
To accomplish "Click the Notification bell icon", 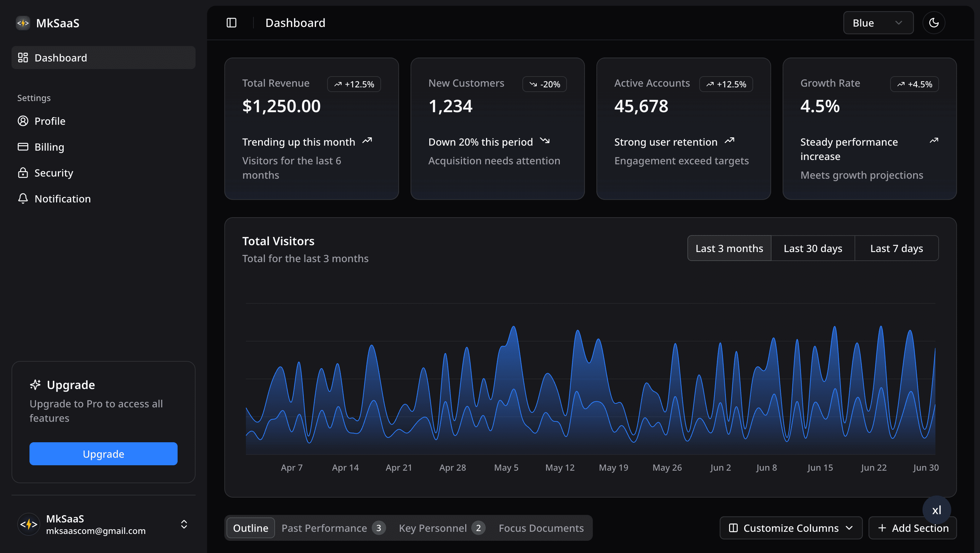I will coord(23,198).
